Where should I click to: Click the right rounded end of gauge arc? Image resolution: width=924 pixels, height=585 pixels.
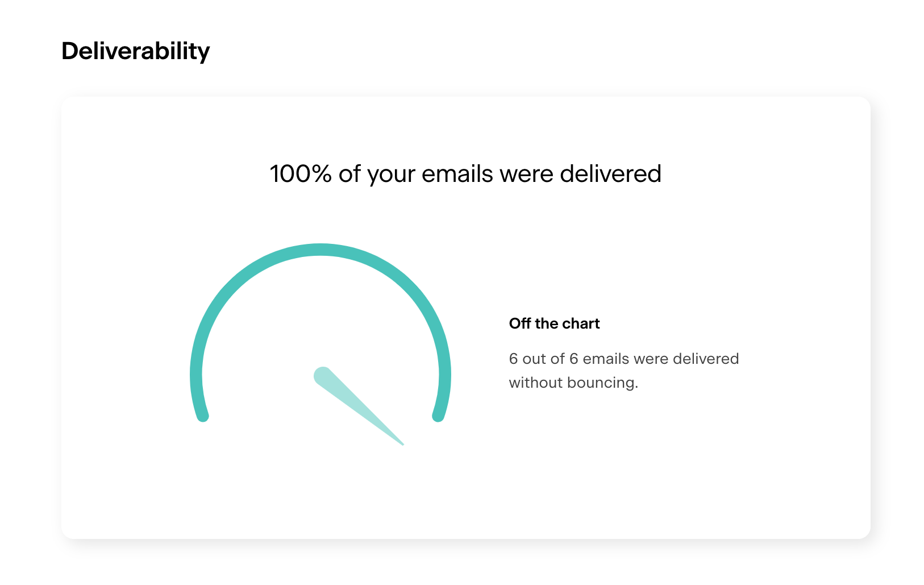point(438,416)
